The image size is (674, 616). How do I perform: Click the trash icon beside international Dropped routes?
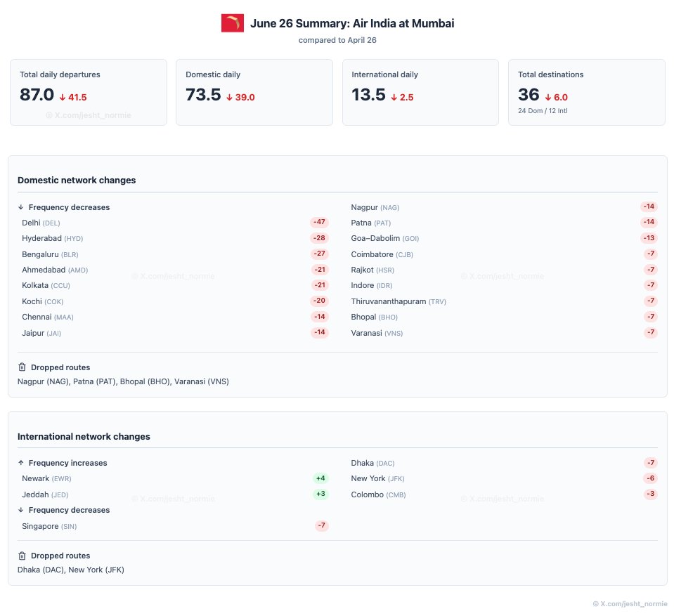(22, 556)
